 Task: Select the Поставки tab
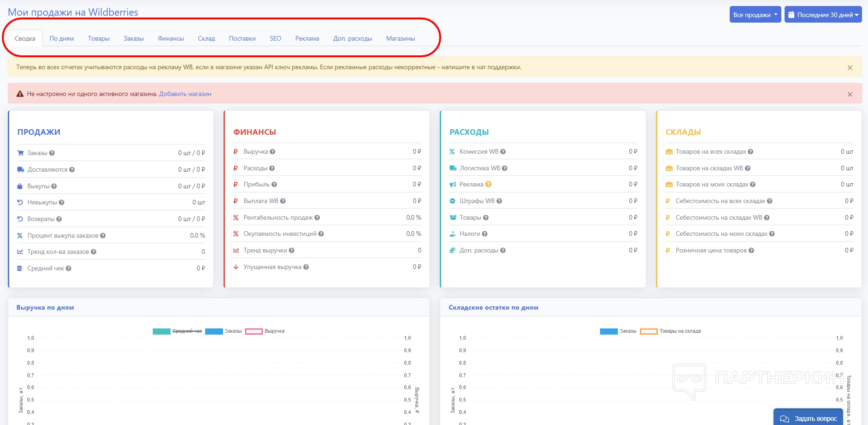point(242,38)
